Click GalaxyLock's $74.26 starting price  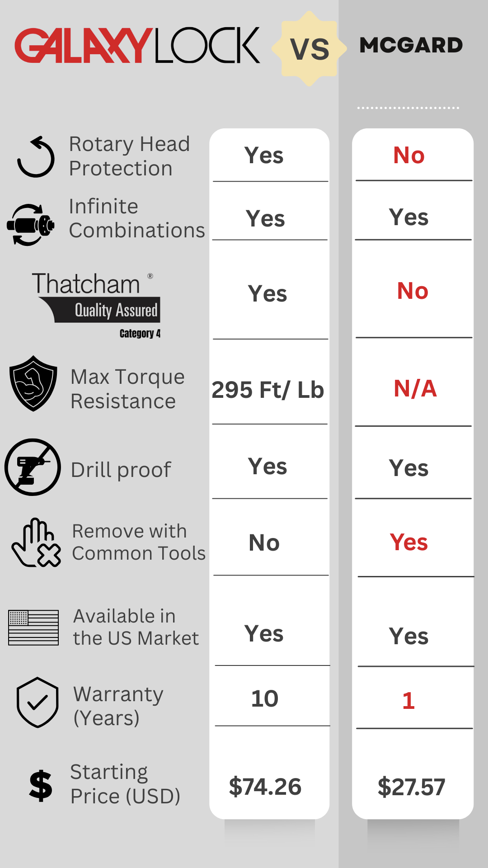[265, 787]
